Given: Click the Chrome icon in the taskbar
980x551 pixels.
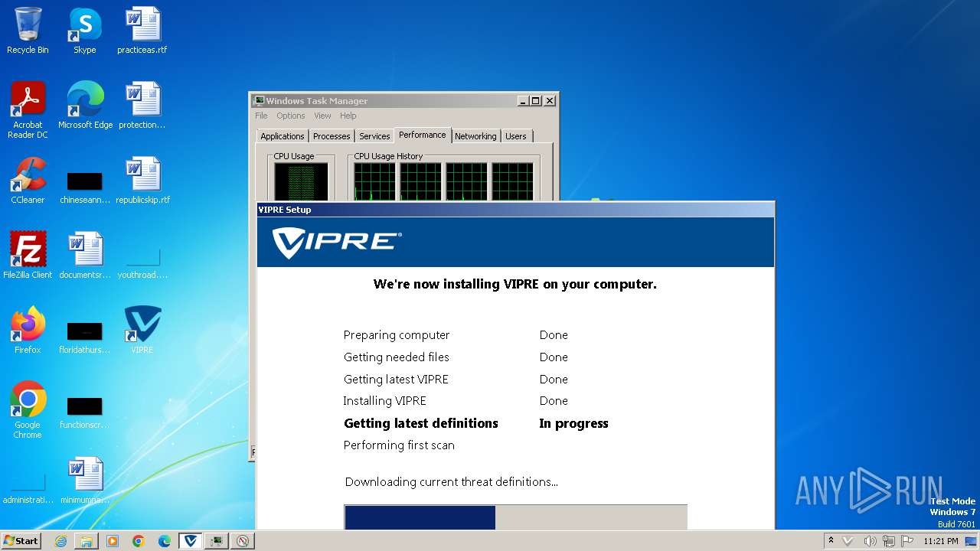Looking at the screenshot, I should tap(139, 541).
